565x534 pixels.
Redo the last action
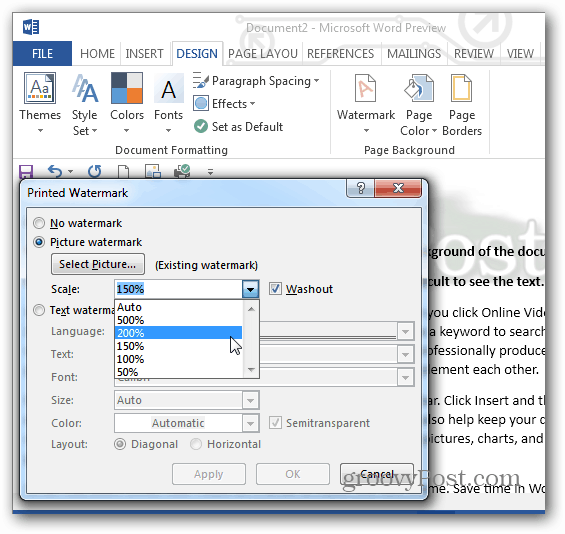pyautogui.click(x=95, y=172)
